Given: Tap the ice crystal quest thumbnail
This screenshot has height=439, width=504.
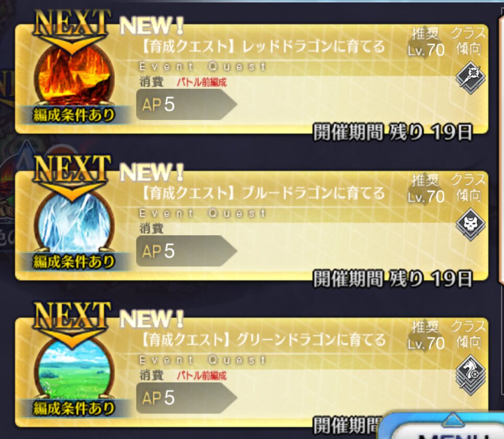Looking at the screenshot, I should 74,223.
